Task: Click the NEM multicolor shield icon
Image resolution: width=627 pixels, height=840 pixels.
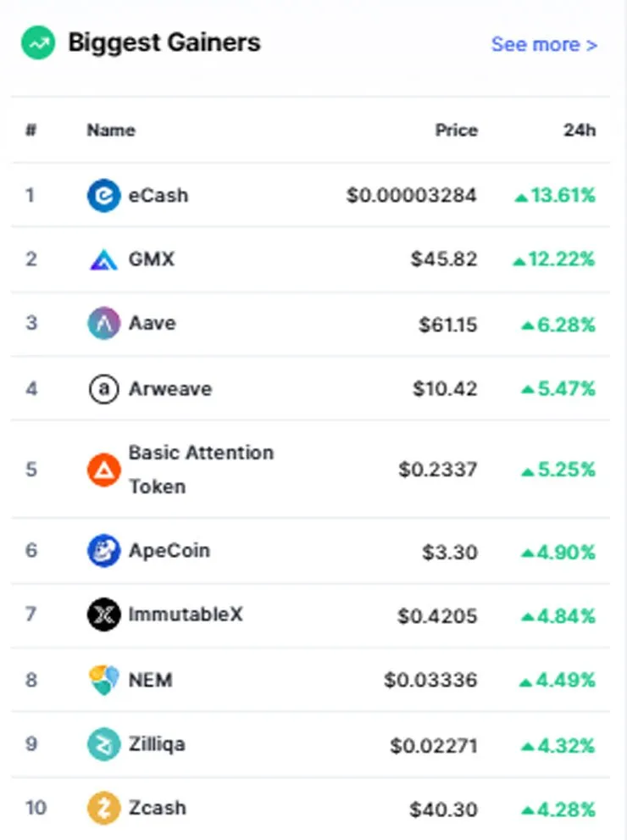Action: (x=104, y=679)
